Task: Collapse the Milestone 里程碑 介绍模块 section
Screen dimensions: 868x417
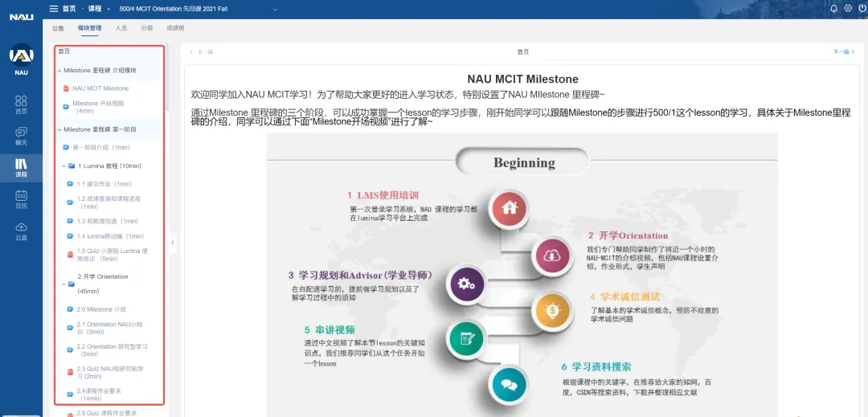Action: point(59,71)
